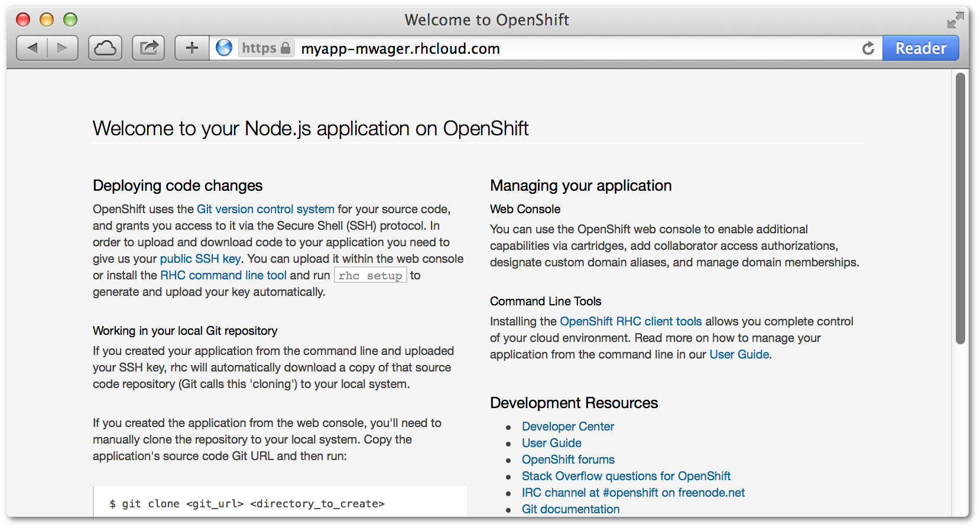Click the 'Deploying code changes' heading

point(177,185)
